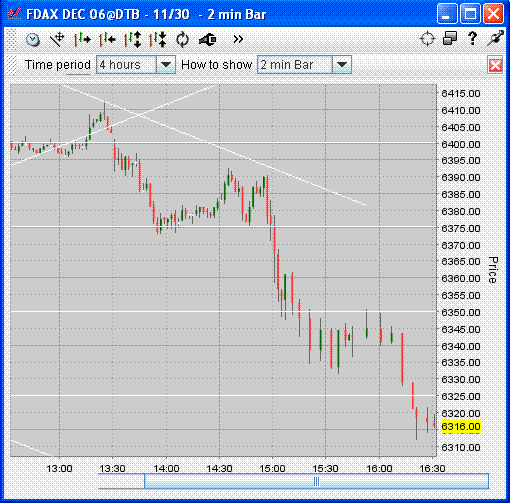Click the 6310.00 price axis label
The height and width of the screenshot is (503, 510).
click(461, 447)
